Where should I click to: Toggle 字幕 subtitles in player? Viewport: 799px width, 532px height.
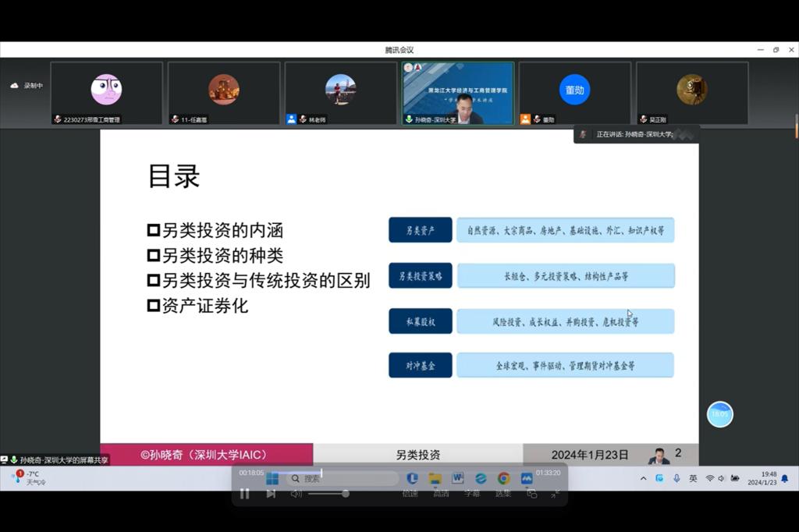472,493
